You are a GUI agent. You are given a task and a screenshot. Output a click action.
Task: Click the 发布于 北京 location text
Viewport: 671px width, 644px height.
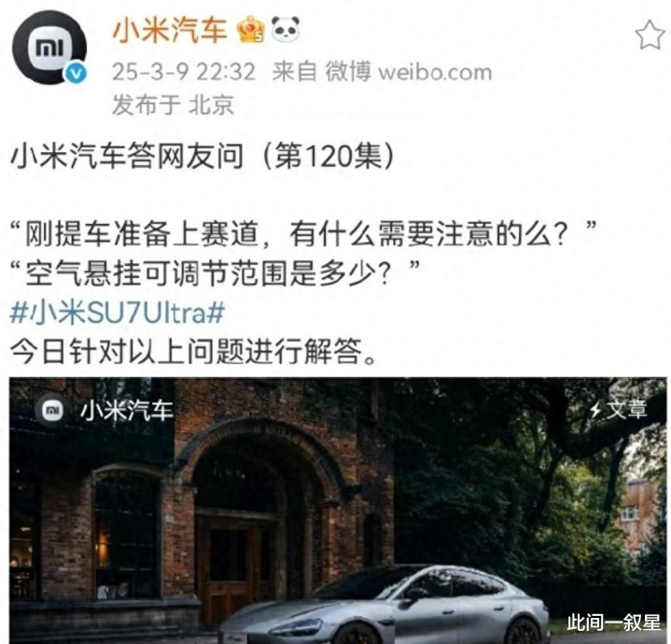(x=173, y=105)
